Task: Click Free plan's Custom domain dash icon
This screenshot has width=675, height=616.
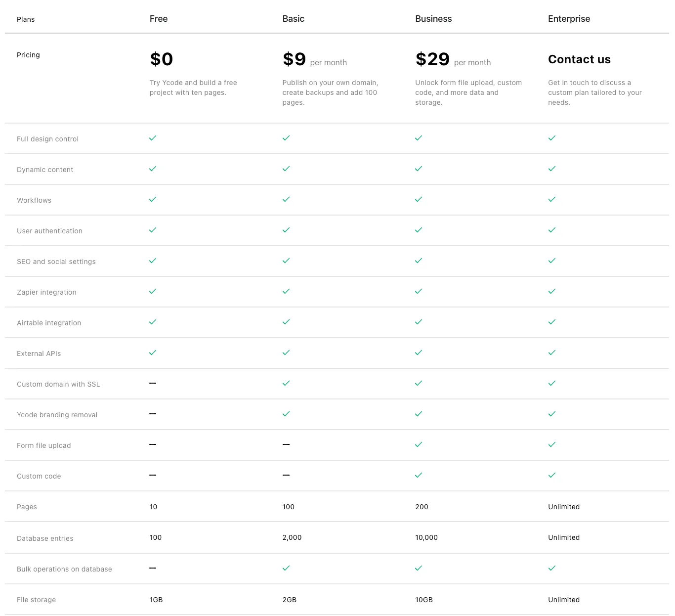Action: tap(153, 383)
